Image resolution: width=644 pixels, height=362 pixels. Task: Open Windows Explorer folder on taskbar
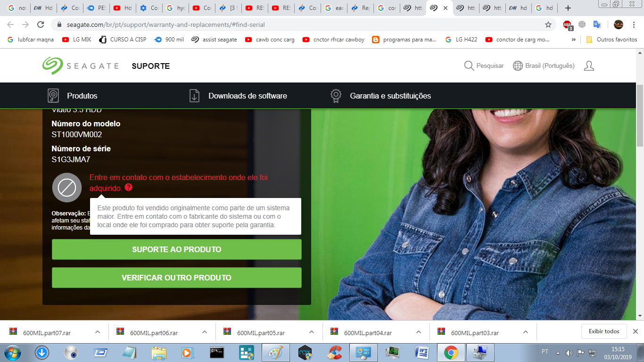[x=159, y=353]
